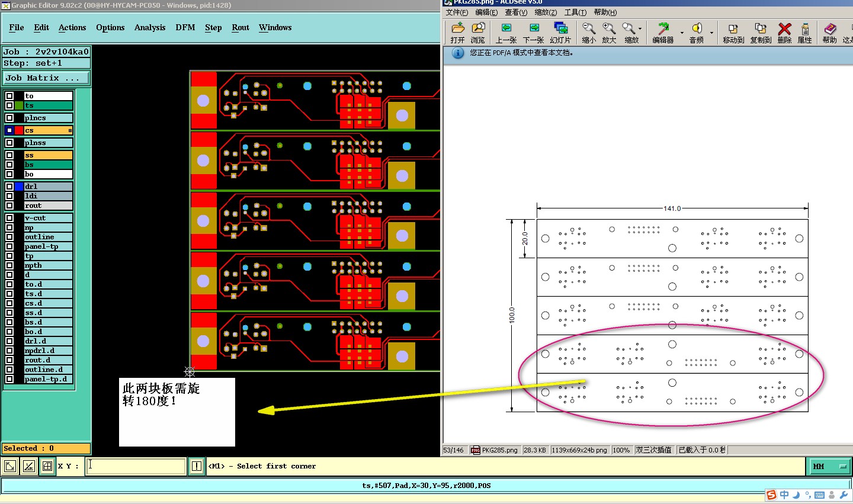Open editor (编辑器) dropdown arrow

click(x=682, y=33)
